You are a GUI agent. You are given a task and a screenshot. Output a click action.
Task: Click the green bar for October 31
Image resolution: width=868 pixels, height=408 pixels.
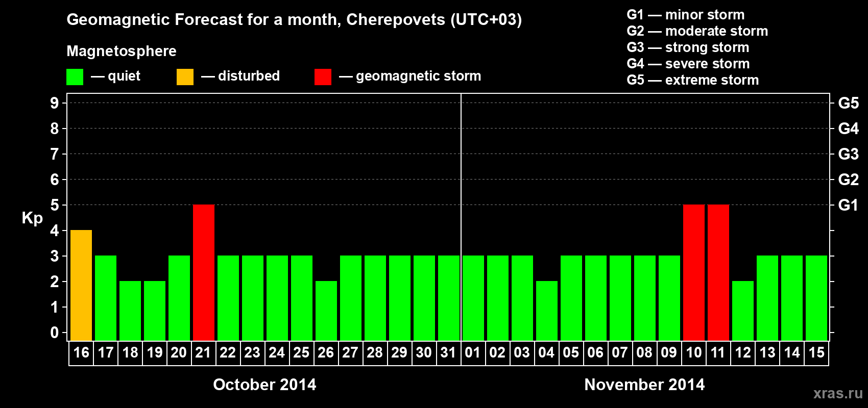(449, 298)
